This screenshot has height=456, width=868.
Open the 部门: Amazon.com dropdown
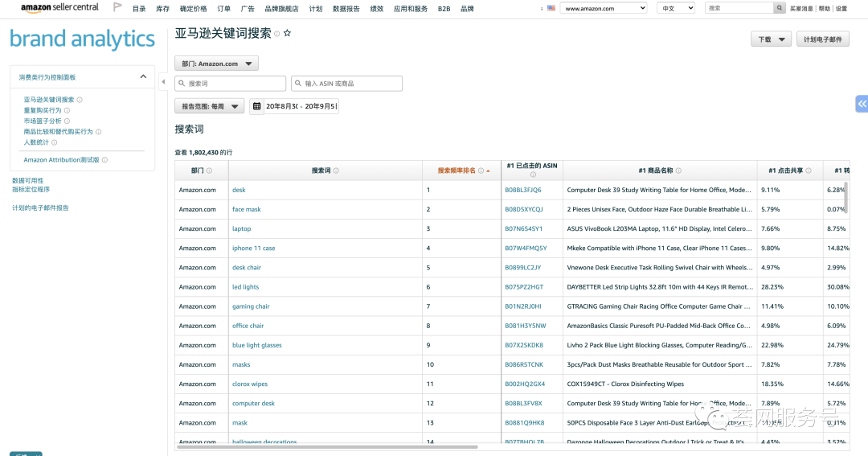(216, 64)
